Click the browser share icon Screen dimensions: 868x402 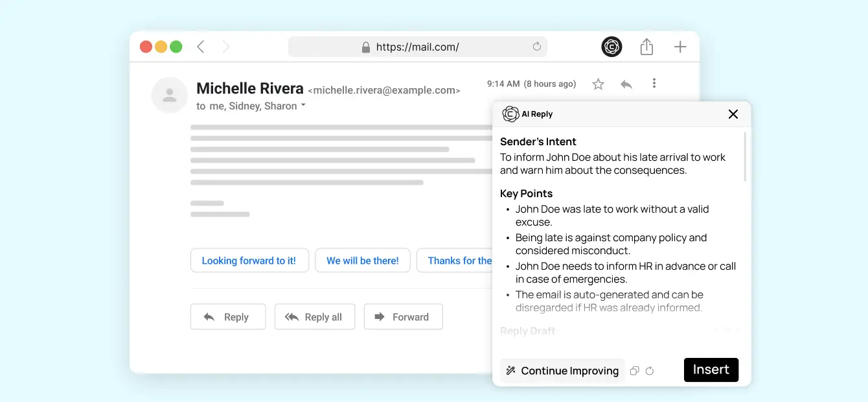(x=646, y=47)
